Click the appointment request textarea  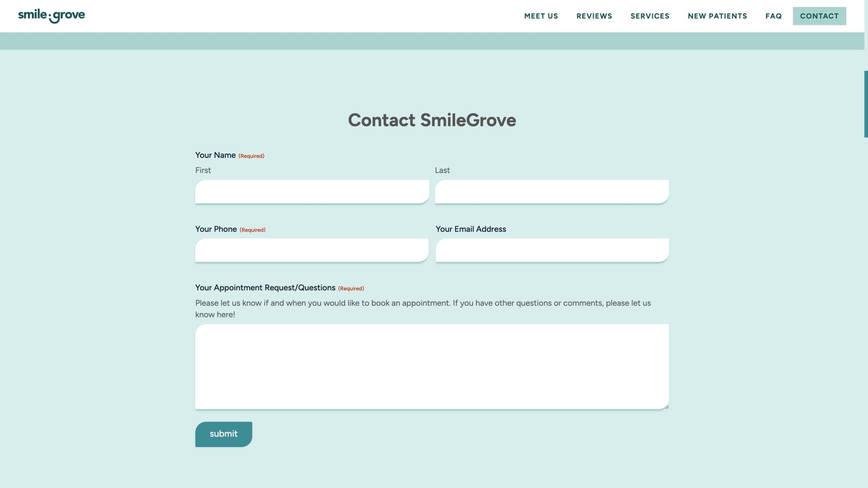[x=432, y=366]
